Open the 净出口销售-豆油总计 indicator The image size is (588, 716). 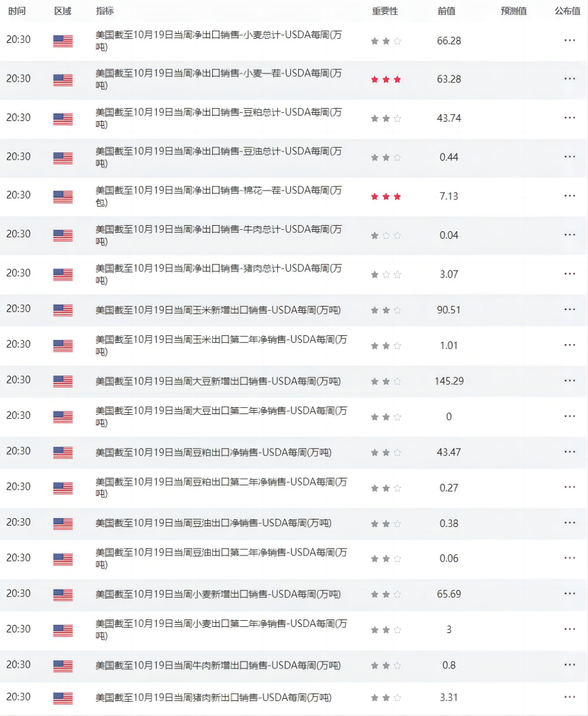pos(219,157)
